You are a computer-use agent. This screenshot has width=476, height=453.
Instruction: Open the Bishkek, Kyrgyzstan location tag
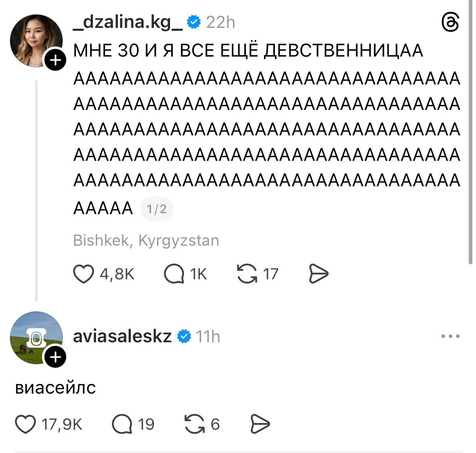tap(146, 240)
